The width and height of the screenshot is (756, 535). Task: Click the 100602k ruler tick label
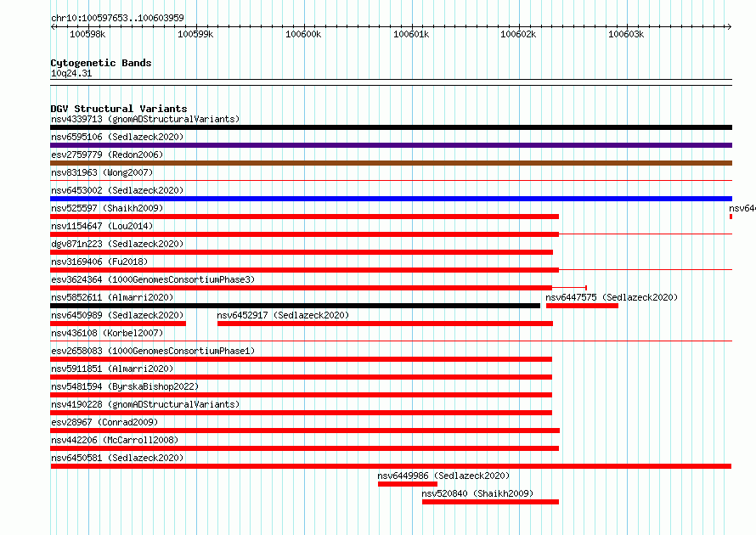[518, 34]
